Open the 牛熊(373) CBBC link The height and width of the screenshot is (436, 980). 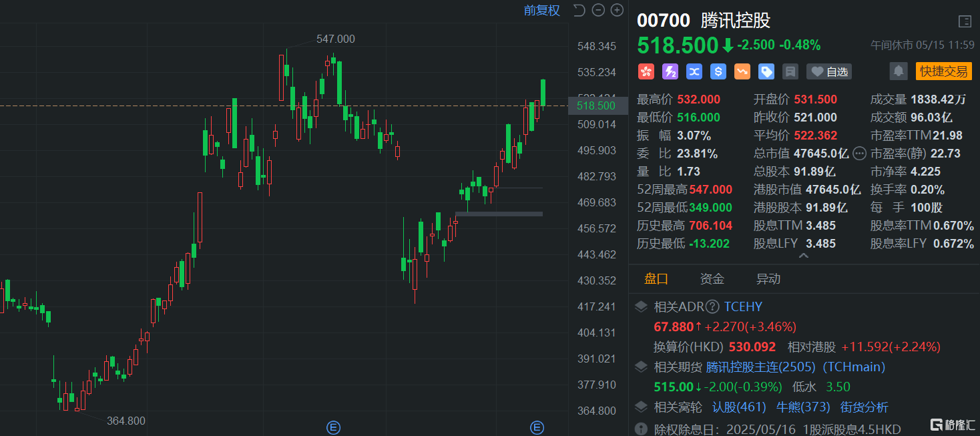click(803, 407)
